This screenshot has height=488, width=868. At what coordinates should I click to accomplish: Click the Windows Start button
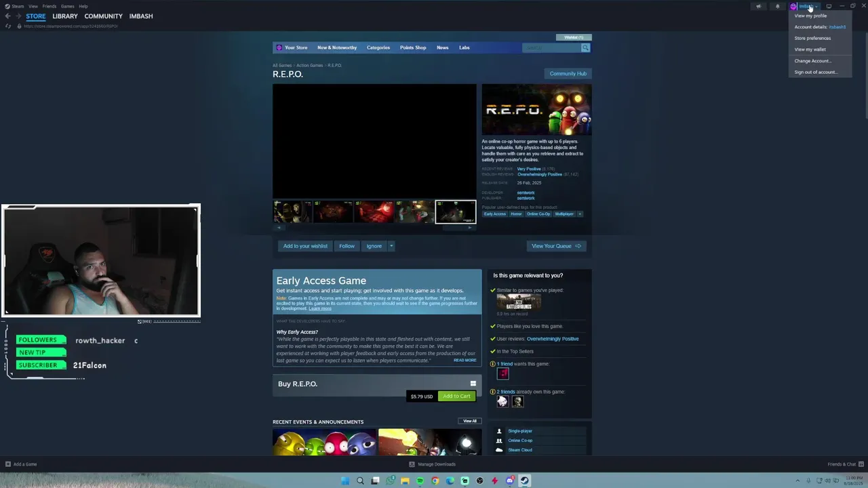345,481
